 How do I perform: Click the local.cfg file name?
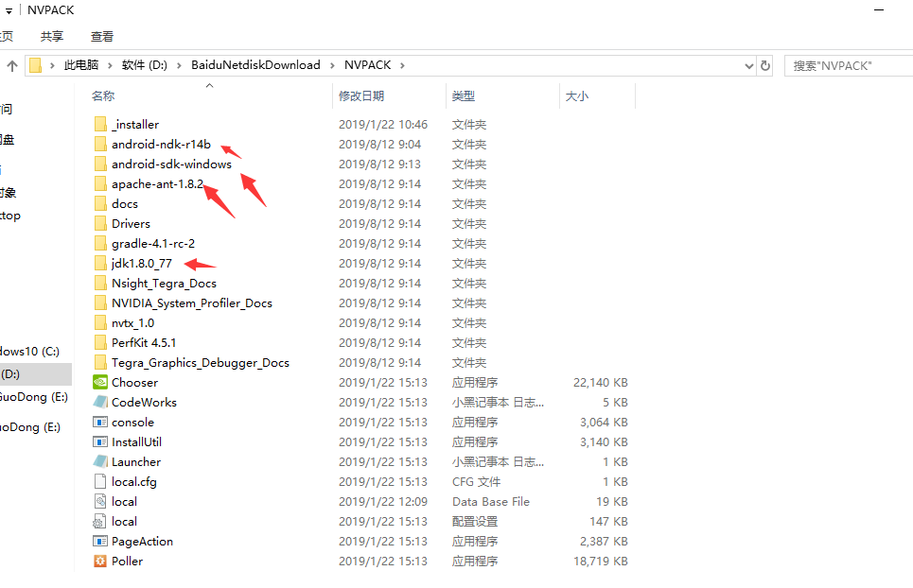[x=134, y=481]
